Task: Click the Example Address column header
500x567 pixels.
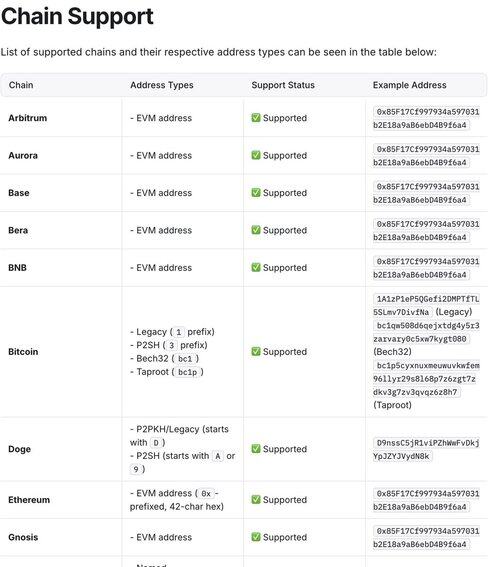Action: pyautogui.click(x=410, y=85)
